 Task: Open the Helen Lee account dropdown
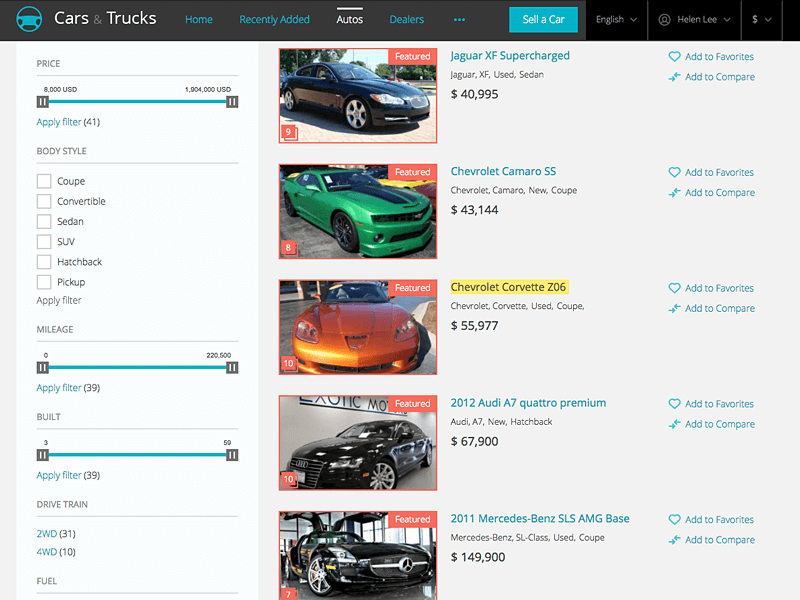point(694,20)
